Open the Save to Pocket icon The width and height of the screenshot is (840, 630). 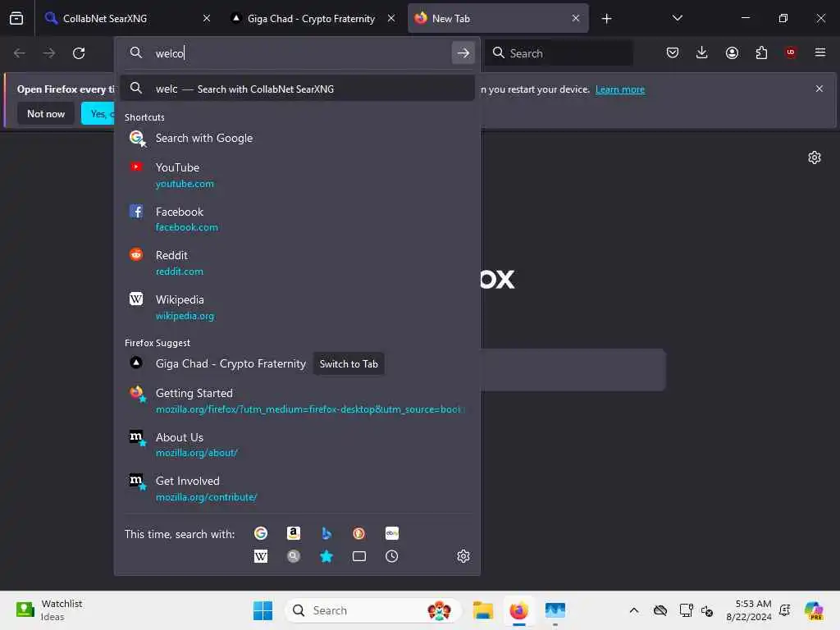[x=673, y=52]
